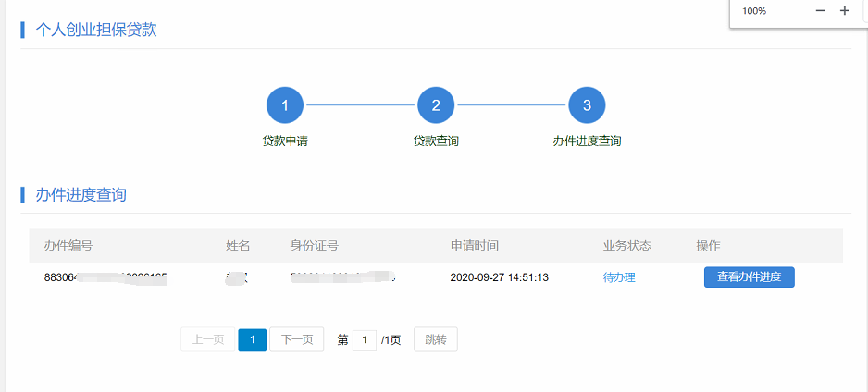Click the 100% zoom level indicator
The height and width of the screenshot is (392, 868).
click(x=754, y=11)
